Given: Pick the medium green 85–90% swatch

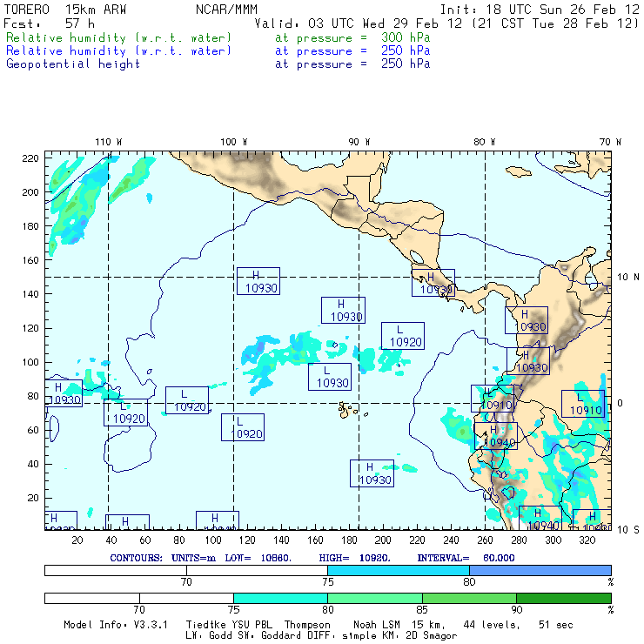Looking at the screenshot, I should click(x=469, y=598).
